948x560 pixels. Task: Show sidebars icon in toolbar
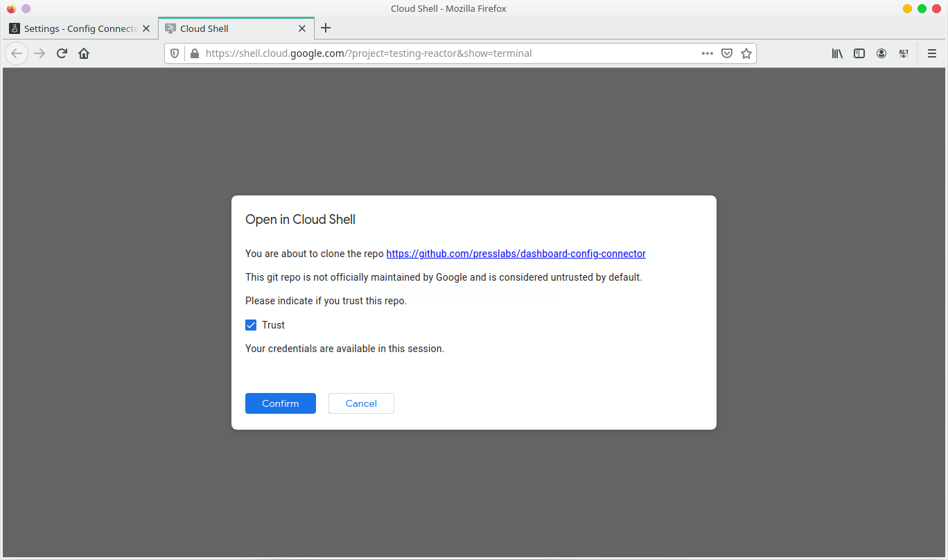click(x=859, y=53)
